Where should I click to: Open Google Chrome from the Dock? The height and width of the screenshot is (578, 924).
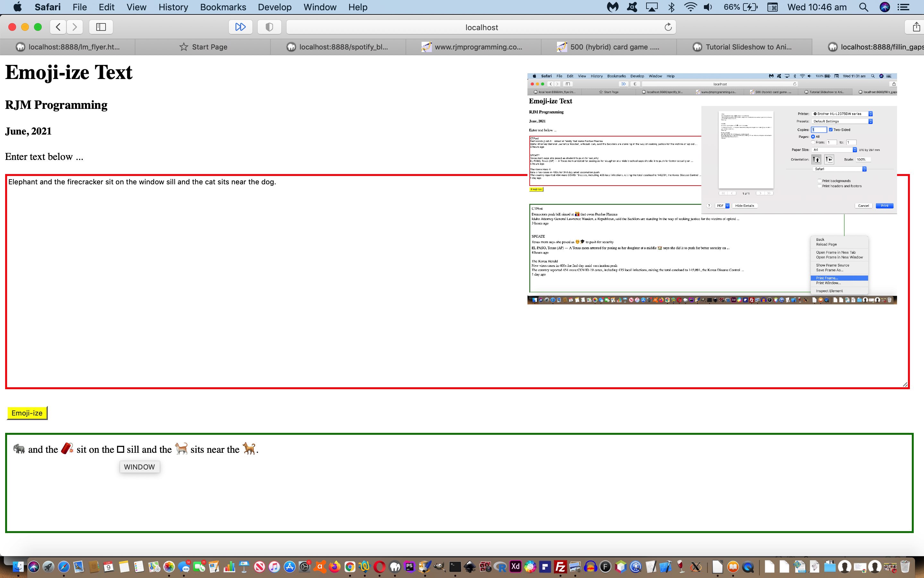point(350,566)
